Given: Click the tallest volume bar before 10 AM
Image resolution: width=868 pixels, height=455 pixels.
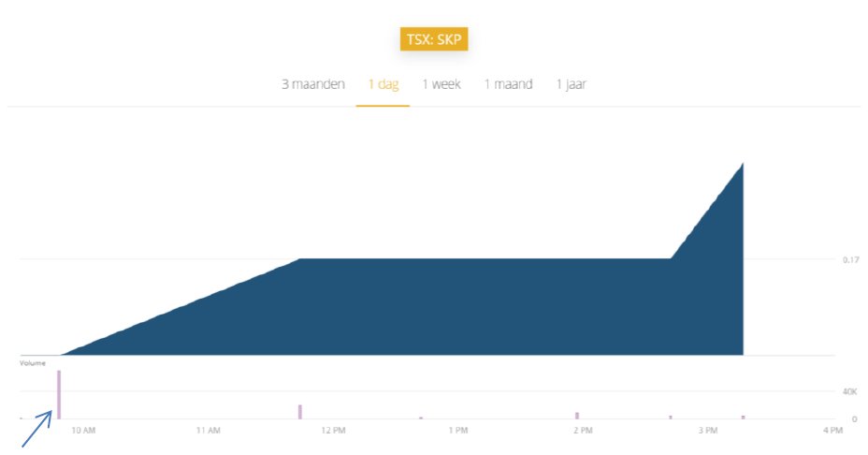Looking at the screenshot, I should pyautogui.click(x=59, y=394).
